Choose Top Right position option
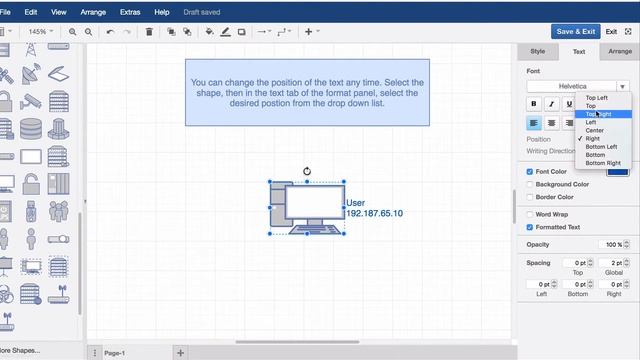This screenshot has width=640, height=360. pyautogui.click(x=603, y=114)
